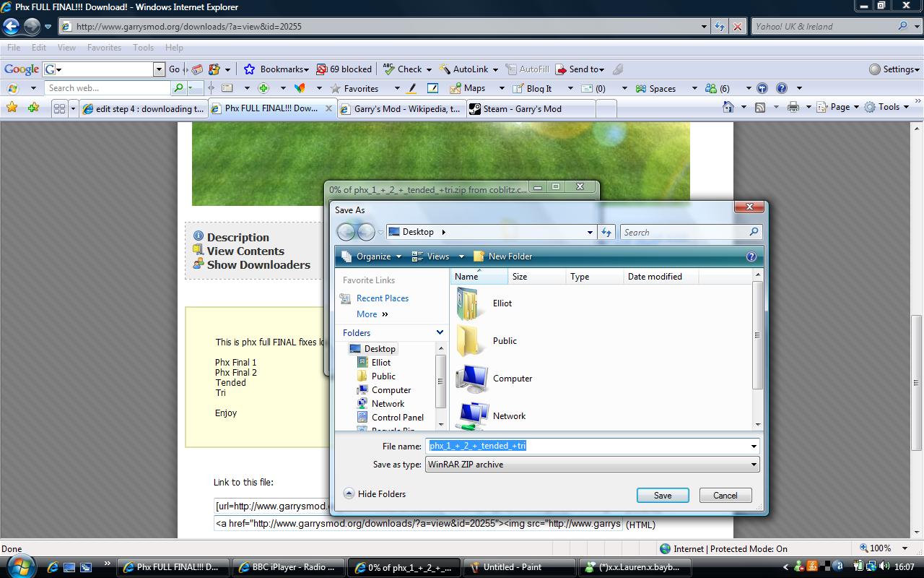Screen dimensions: 924x578
Task: Open the File name history dropdown
Action: [754, 447]
